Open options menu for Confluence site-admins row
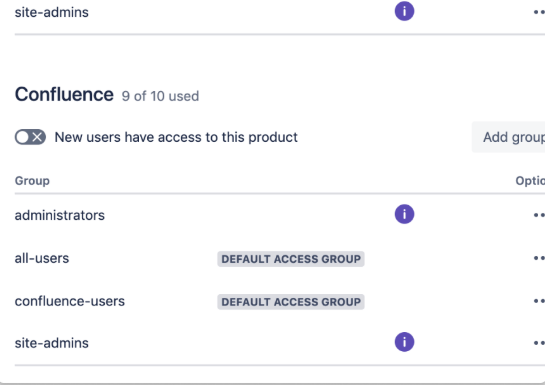545x385 pixels. click(539, 343)
